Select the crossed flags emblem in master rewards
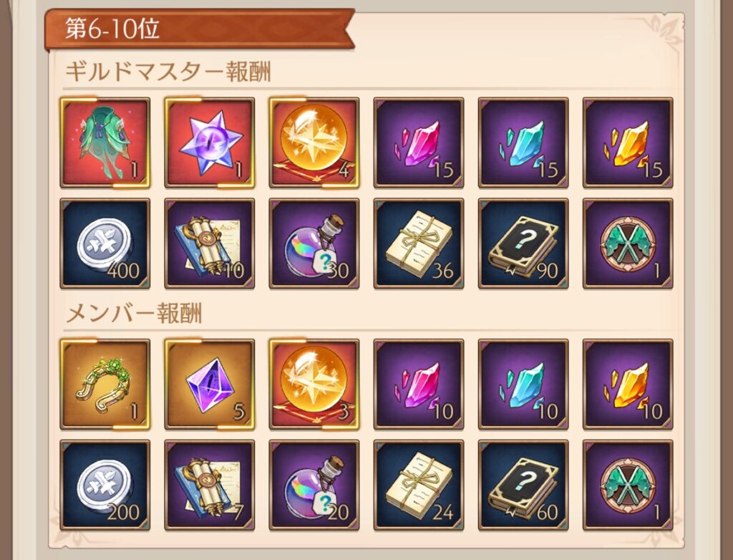 coord(628,243)
